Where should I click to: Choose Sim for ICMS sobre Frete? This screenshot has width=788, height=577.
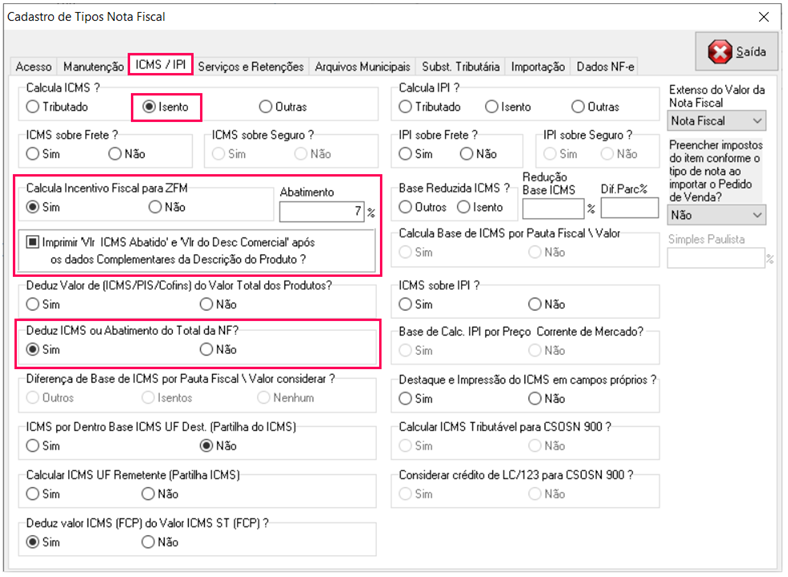pos(33,154)
